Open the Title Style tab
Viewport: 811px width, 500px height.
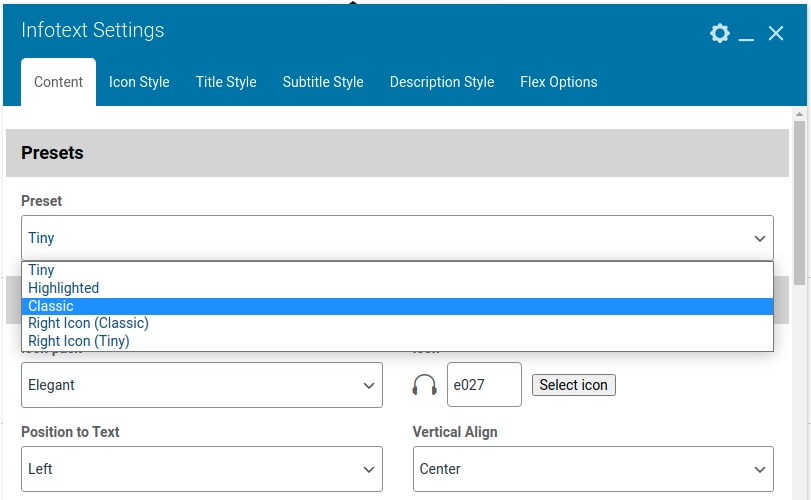pyautogui.click(x=226, y=82)
